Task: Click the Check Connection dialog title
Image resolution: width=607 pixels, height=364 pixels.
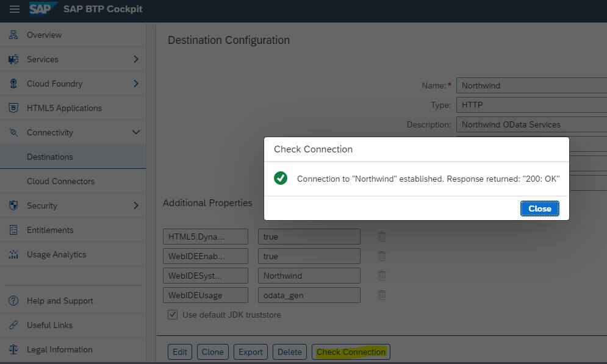Action: (313, 149)
